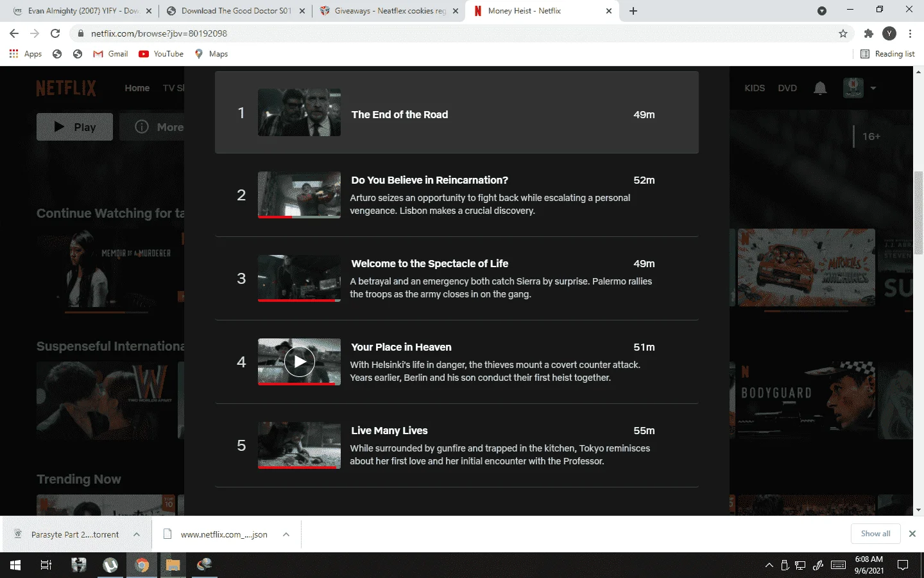Open the KIDS section
The width and height of the screenshot is (924, 578).
click(x=755, y=88)
